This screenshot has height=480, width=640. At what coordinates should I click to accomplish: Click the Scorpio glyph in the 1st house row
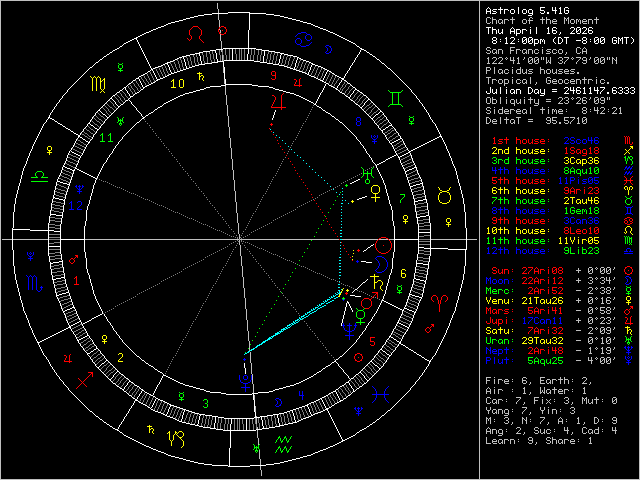click(x=629, y=141)
